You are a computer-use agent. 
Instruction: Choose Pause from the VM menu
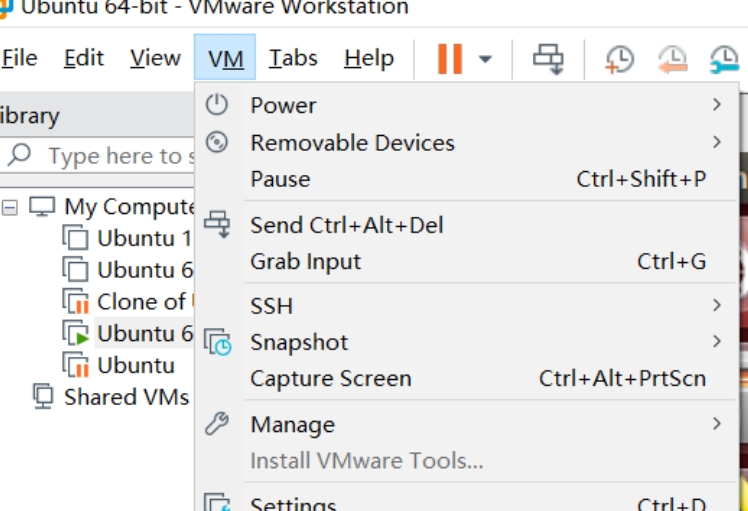[x=467, y=179]
